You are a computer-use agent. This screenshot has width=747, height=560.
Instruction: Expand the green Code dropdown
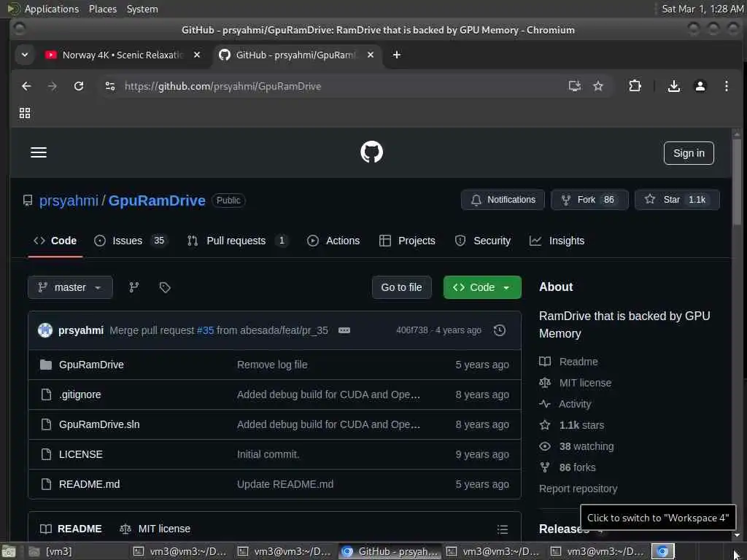[482, 287]
